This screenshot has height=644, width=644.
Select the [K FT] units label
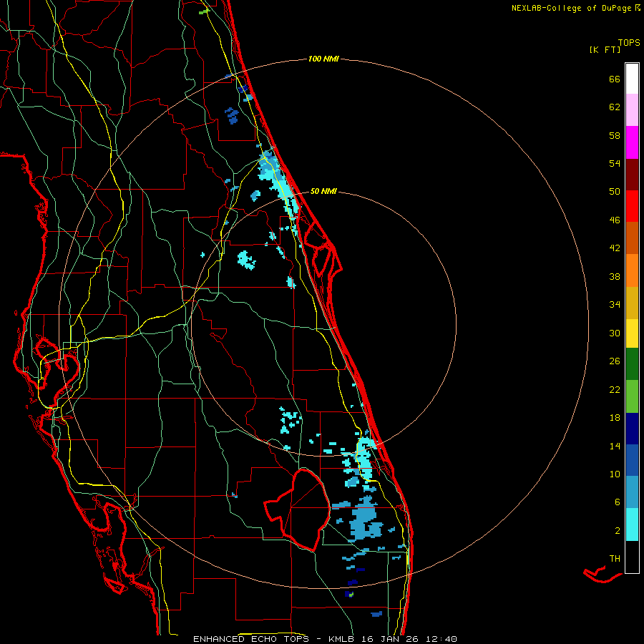[605, 49]
